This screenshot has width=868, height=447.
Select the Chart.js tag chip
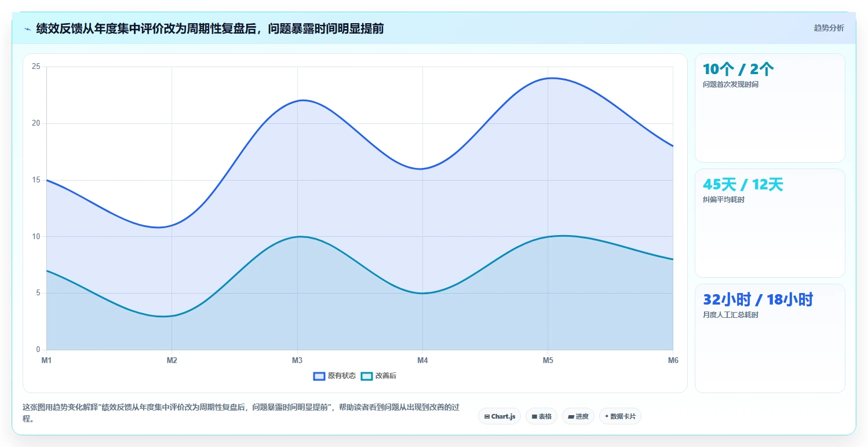point(499,416)
